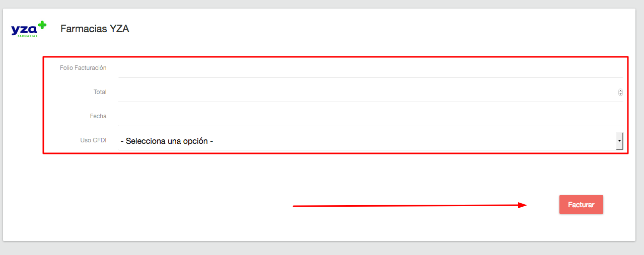Click the red annotation box border
Viewport: 644px width, 255px height.
click(335, 57)
